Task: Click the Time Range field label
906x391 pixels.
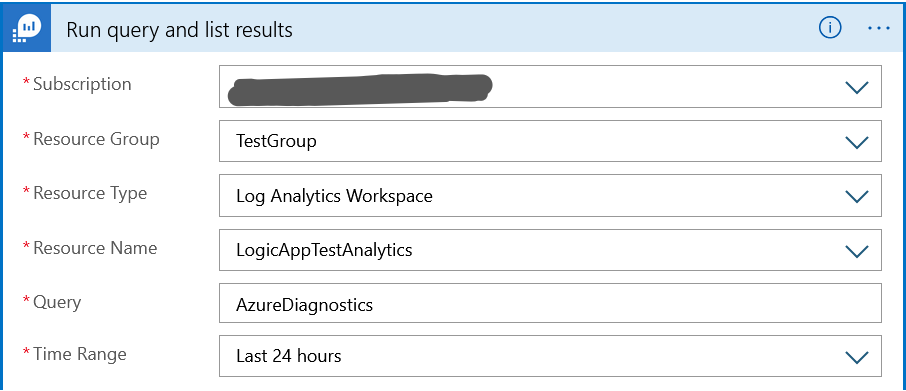Action: (80, 353)
